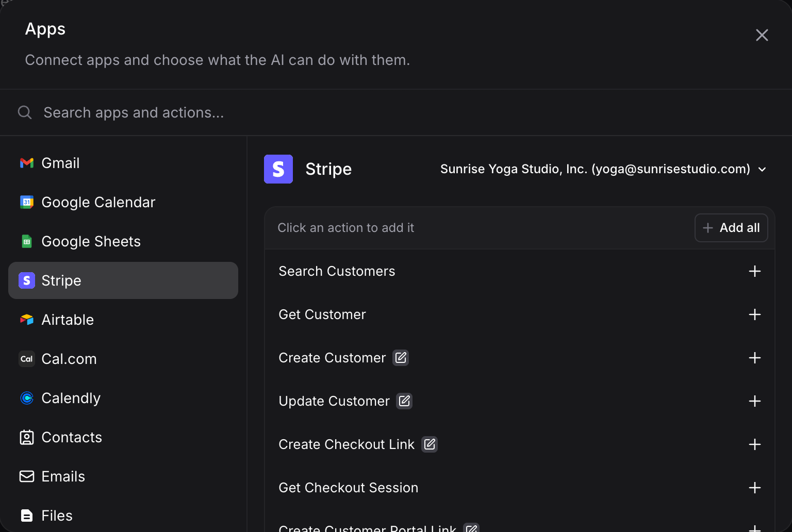Open the Calendly app entry
792x532 pixels.
(123, 398)
